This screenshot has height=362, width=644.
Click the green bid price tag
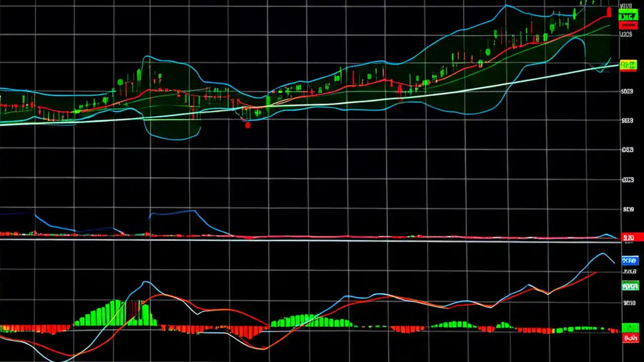tap(628, 15)
